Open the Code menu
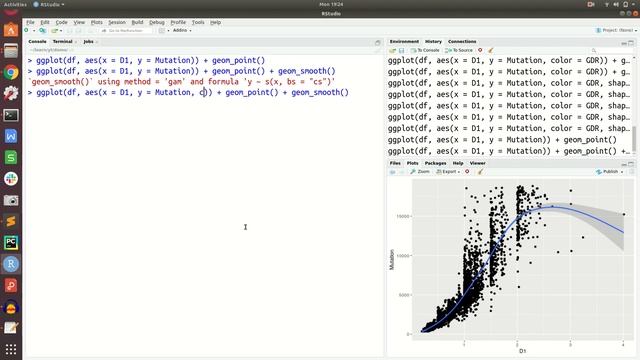640x360 pixels. click(x=62, y=22)
